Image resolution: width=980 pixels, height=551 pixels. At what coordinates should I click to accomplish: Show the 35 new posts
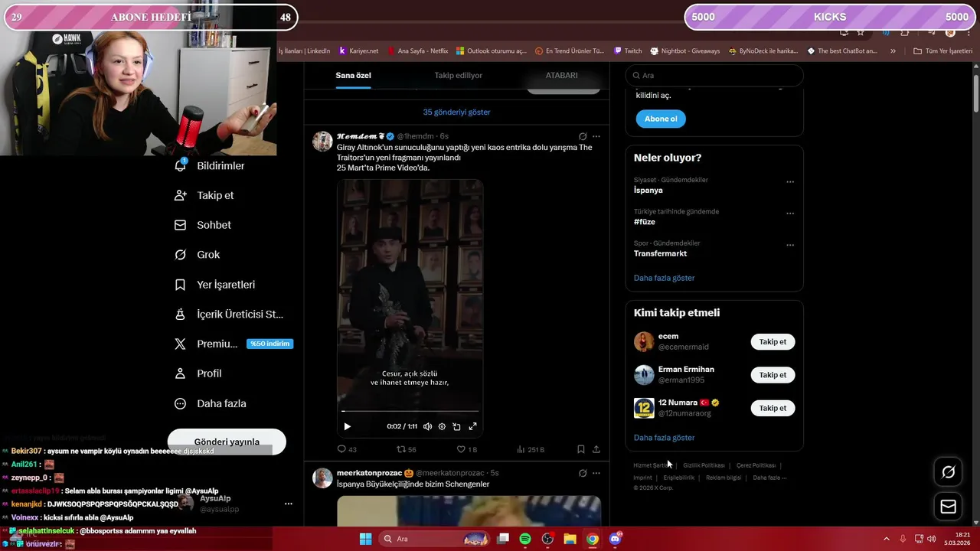456,112
